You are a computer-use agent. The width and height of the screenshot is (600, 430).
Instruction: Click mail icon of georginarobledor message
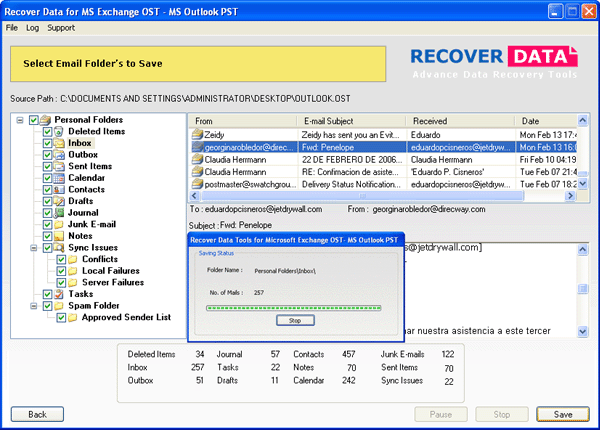[x=197, y=147]
